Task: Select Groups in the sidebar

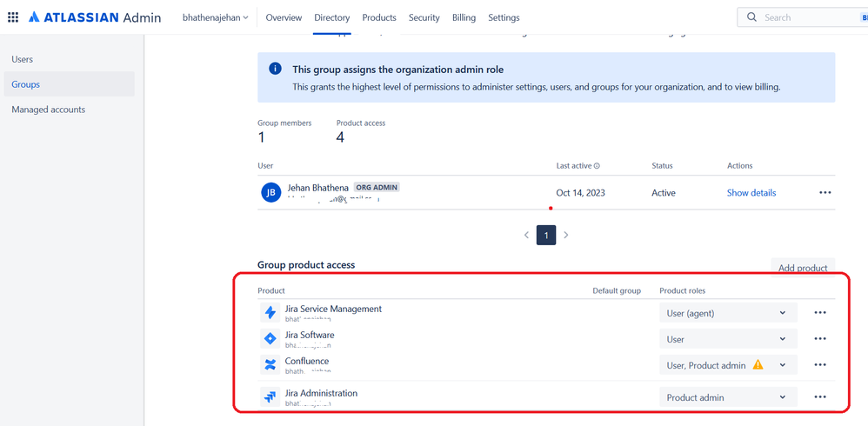Action: pyautogui.click(x=70, y=84)
